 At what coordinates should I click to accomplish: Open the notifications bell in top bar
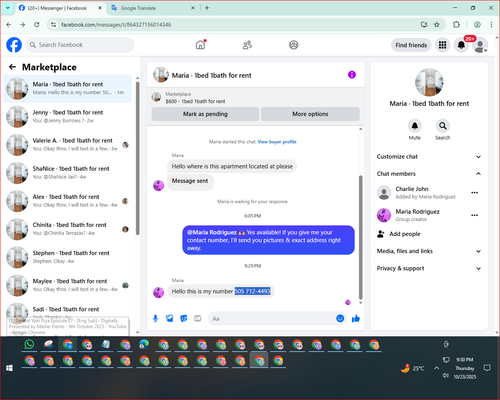(461, 45)
